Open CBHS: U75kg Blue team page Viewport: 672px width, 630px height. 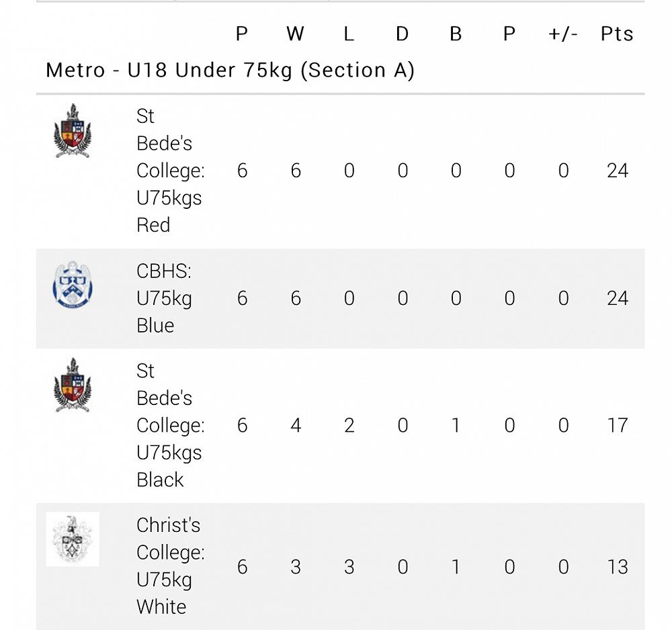pyautogui.click(x=164, y=298)
